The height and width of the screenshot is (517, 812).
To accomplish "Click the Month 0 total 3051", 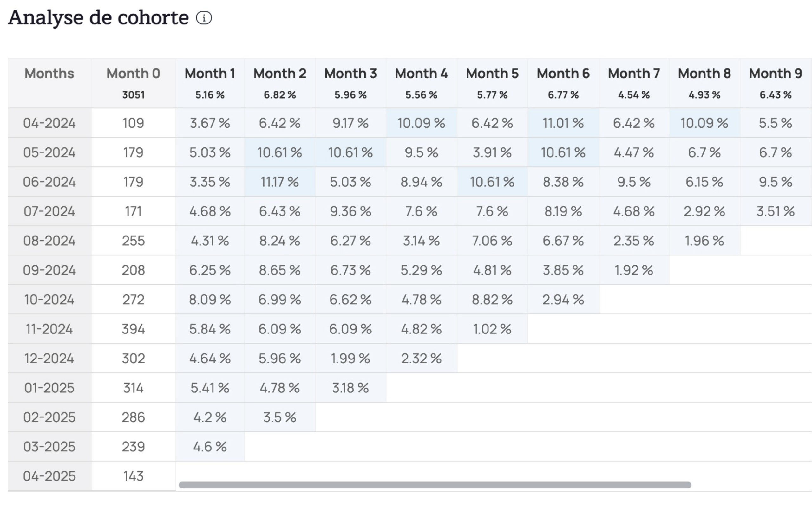I will (x=134, y=95).
